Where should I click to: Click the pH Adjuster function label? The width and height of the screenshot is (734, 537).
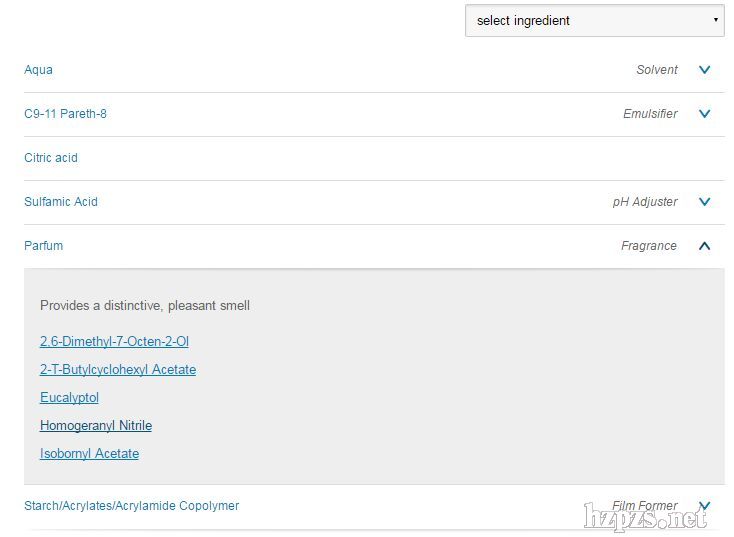644,202
